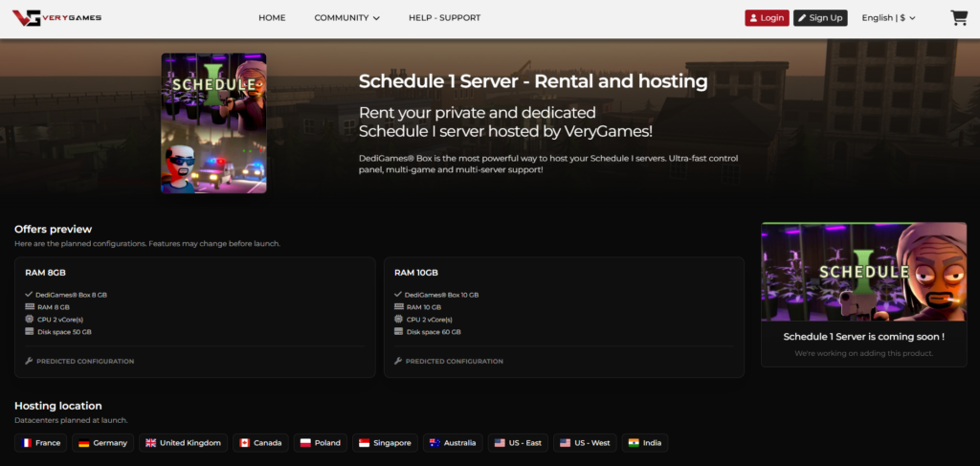Screen dimensions: 980x466
Task: Click the France flag icon
Action: coord(26,443)
